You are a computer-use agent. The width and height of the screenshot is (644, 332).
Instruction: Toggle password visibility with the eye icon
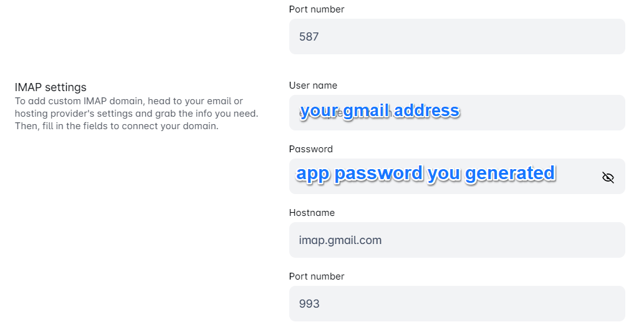[x=608, y=177]
